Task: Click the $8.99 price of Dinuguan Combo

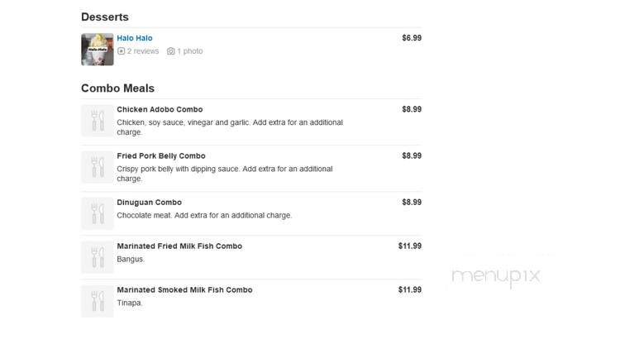Action: click(412, 202)
